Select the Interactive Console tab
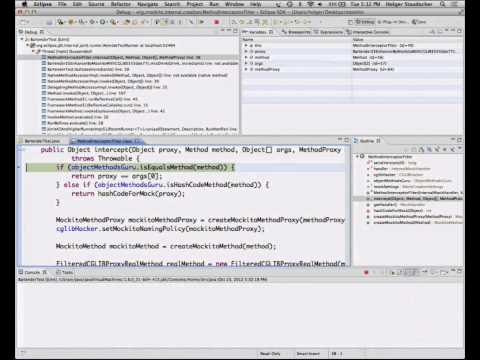The width and height of the screenshot is (480, 360). tap(368, 32)
